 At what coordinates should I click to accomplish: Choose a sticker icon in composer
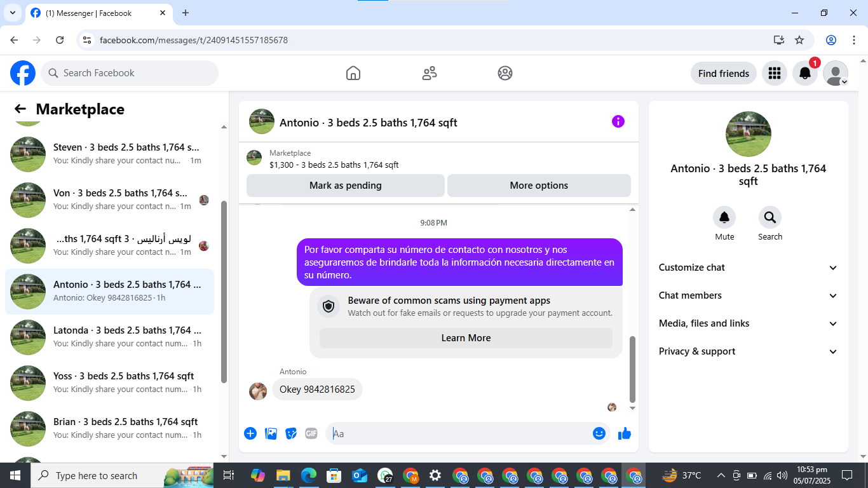point(291,433)
